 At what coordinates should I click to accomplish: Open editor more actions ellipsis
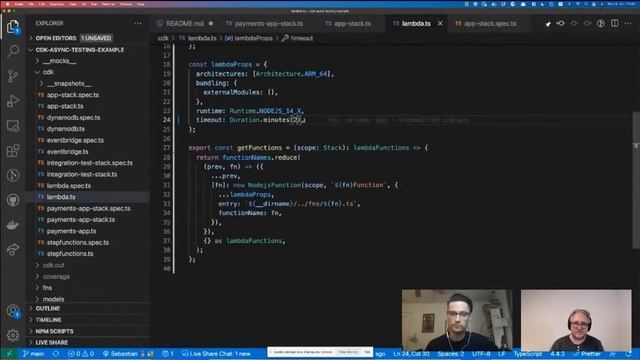pyautogui.click(x=628, y=23)
